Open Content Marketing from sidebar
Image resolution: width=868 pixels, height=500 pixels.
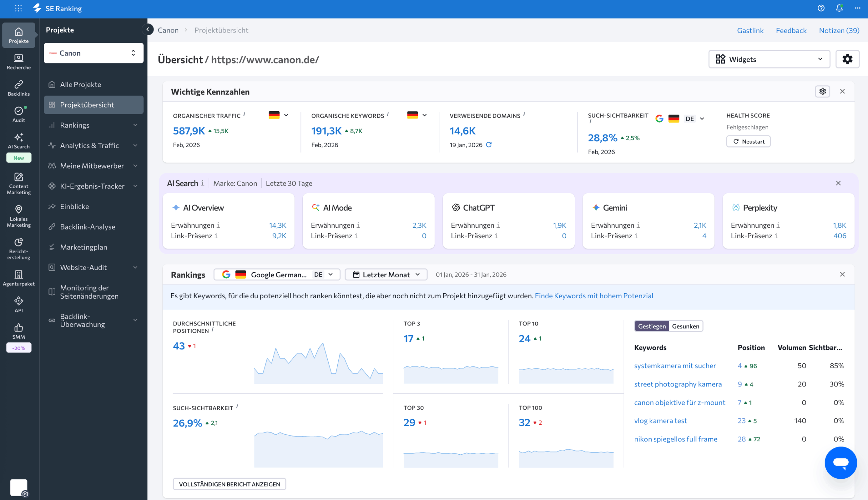tap(19, 184)
